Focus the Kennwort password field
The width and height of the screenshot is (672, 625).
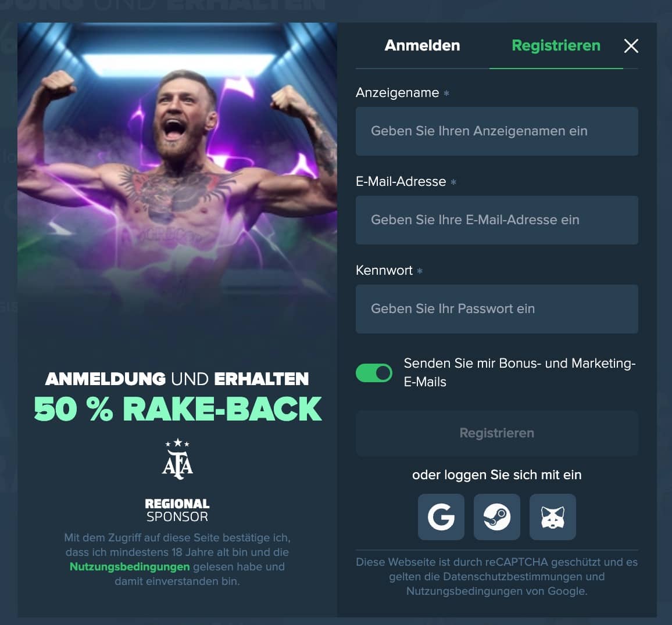tap(496, 309)
